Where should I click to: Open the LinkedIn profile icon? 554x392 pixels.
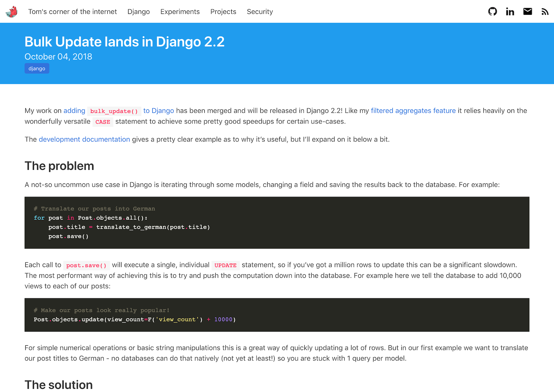pyautogui.click(x=510, y=12)
